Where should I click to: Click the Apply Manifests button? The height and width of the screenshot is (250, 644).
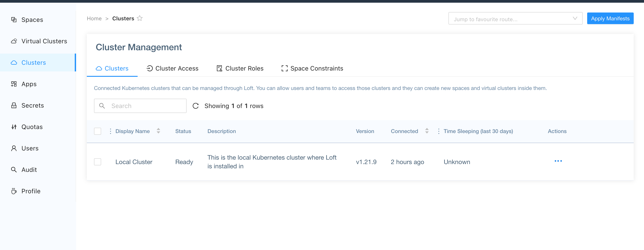point(610,18)
